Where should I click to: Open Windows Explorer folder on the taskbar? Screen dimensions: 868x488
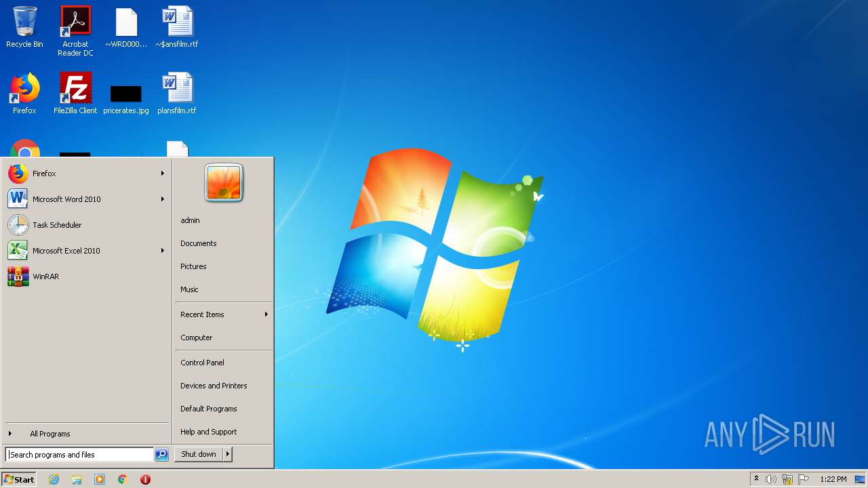coord(77,479)
